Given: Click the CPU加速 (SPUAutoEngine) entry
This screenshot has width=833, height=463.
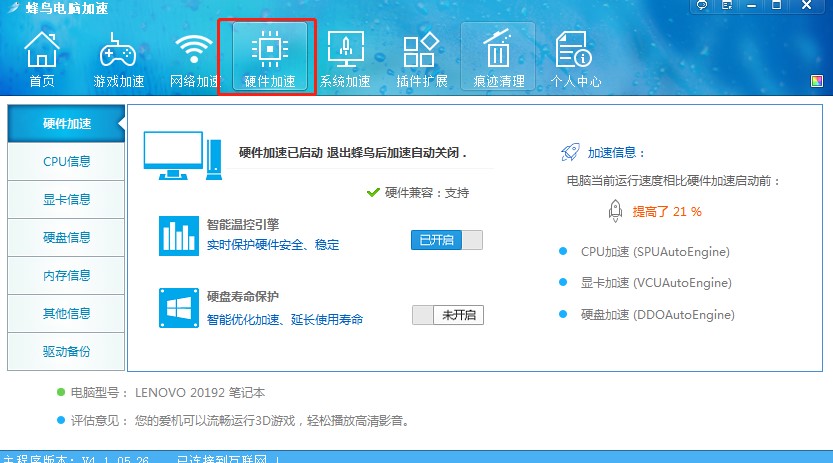Looking at the screenshot, I should (655, 252).
